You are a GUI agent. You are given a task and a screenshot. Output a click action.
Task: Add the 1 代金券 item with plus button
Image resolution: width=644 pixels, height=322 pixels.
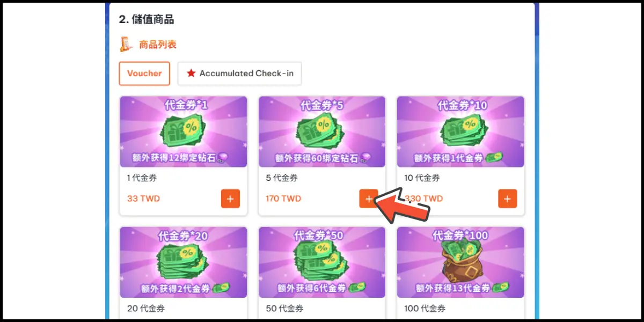230,199
